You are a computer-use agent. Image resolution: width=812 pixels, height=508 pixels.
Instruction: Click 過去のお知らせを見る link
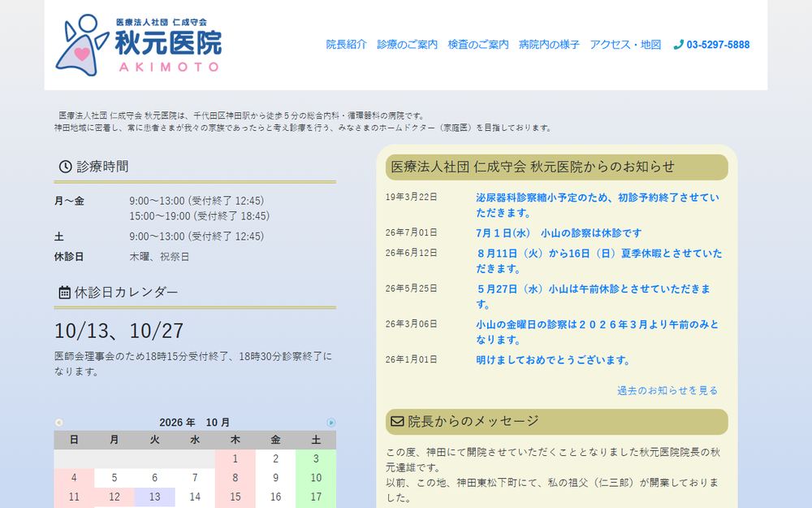point(667,390)
